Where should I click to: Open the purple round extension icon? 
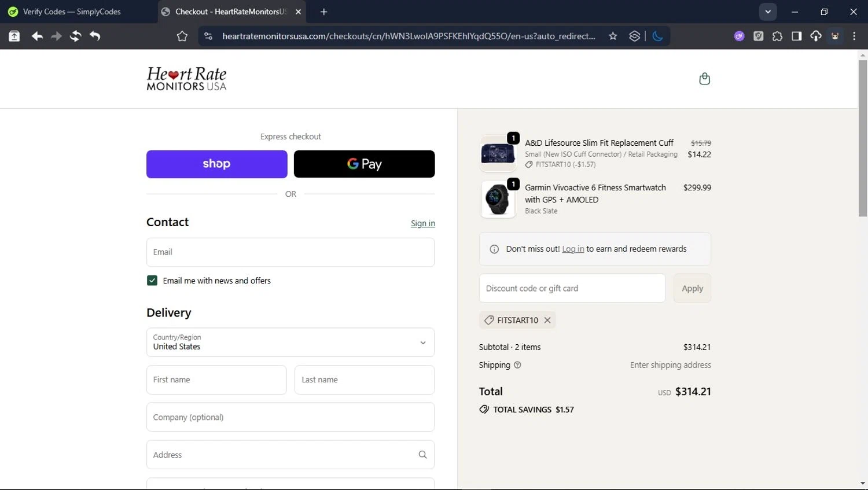[739, 36]
